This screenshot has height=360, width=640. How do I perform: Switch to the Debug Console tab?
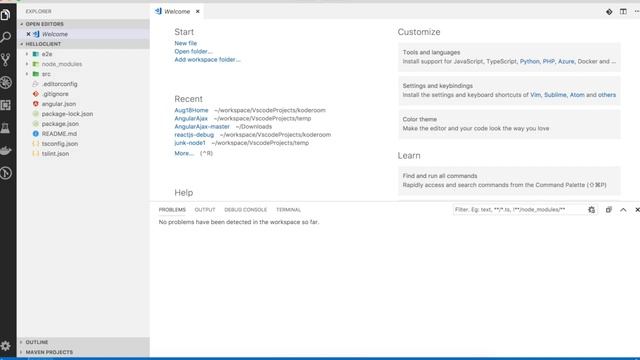(x=245, y=210)
